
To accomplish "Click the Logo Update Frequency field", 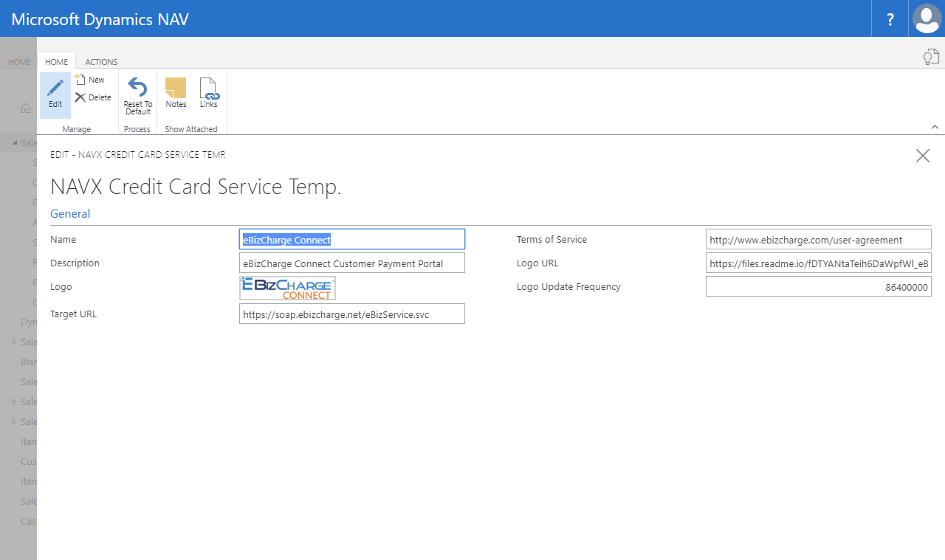I will 819,287.
